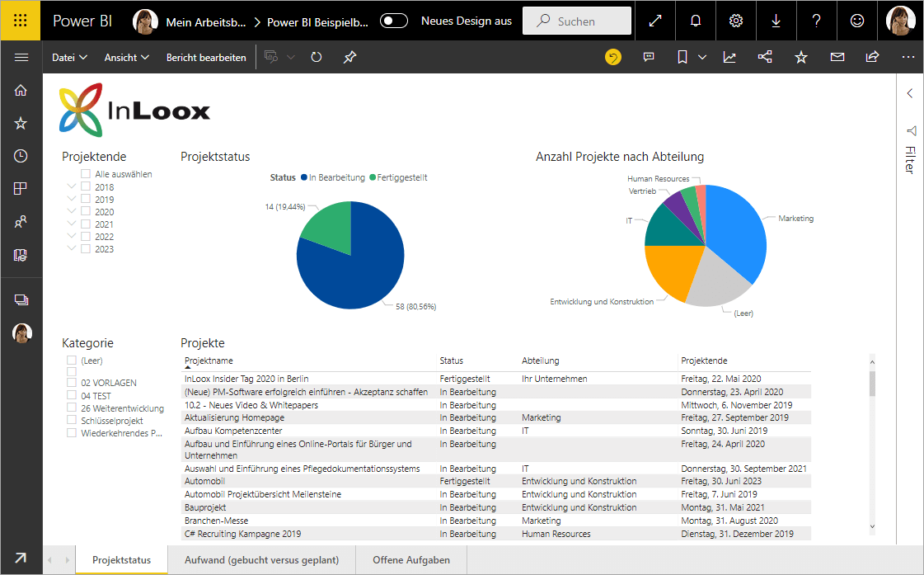
Task: Open Recent clock icon in sidebar
Action: [x=21, y=156]
